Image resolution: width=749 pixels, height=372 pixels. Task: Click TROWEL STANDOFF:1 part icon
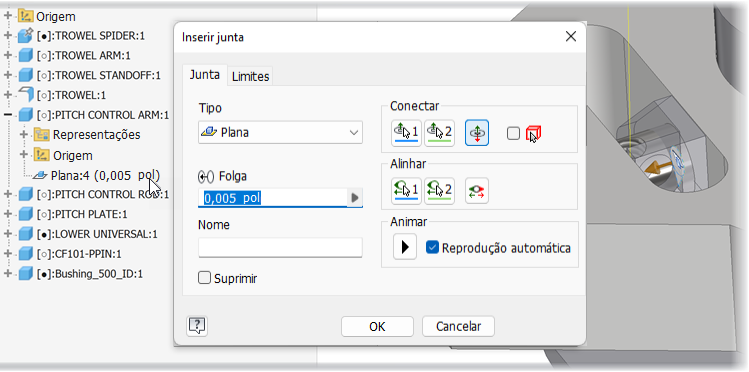click(25, 75)
